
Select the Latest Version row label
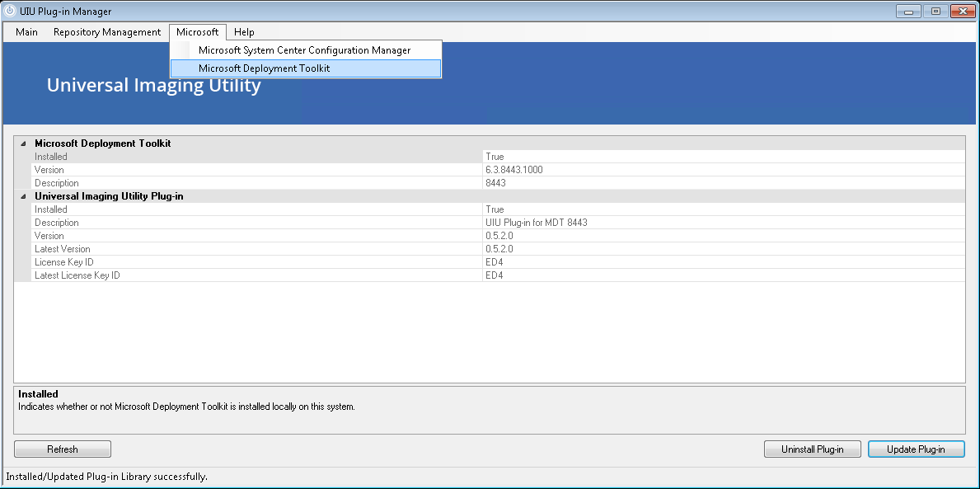coord(63,249)
